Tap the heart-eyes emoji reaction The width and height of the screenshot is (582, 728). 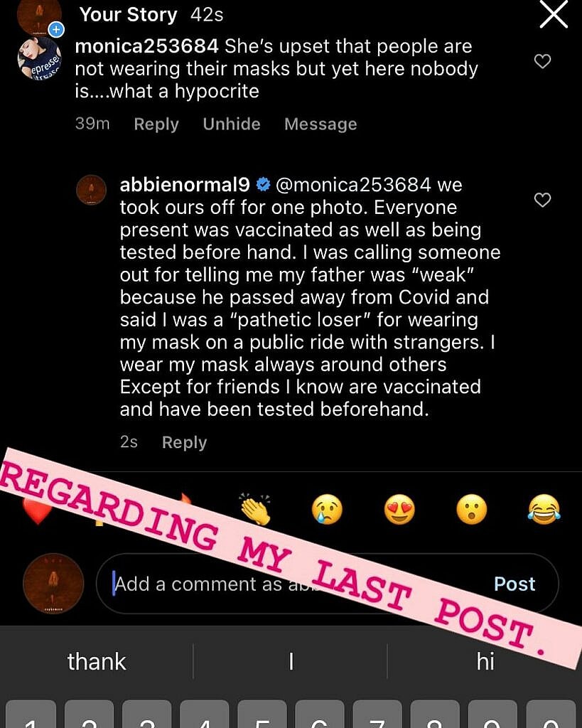pyautogui.click(x=399, y=510)
